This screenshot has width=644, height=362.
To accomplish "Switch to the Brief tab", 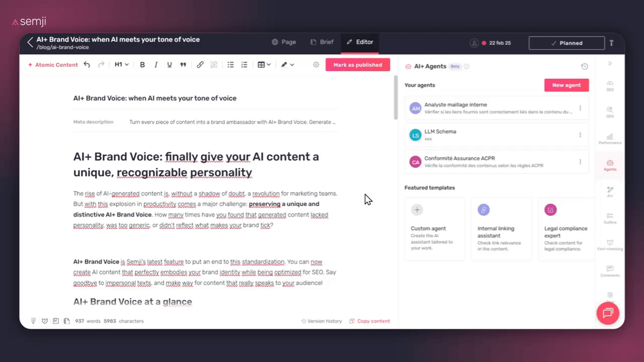I will (x=322, y=42).
